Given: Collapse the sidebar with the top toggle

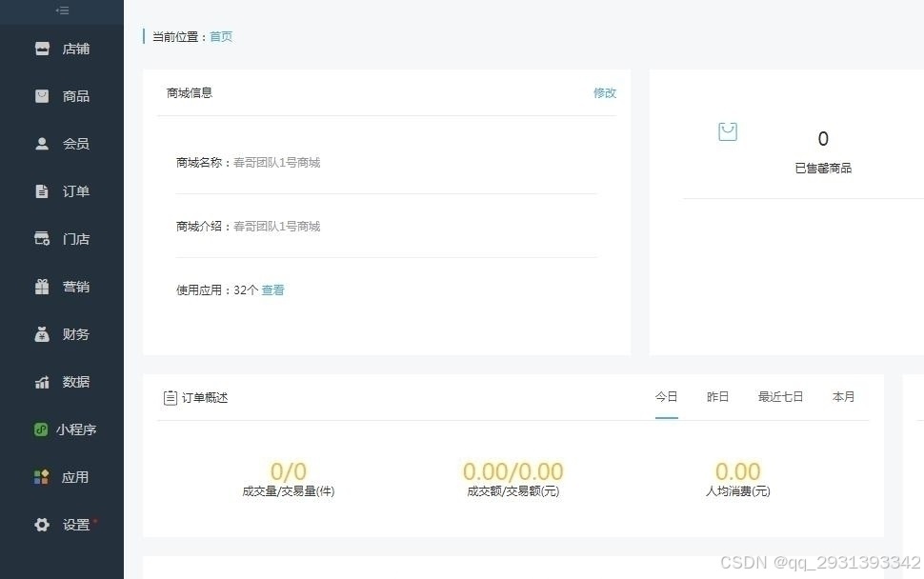Looking at the screenshot, I should pos(62,10).
